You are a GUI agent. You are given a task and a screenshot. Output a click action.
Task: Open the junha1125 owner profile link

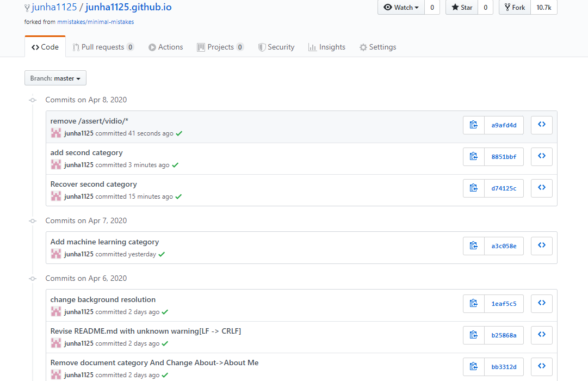54,7
